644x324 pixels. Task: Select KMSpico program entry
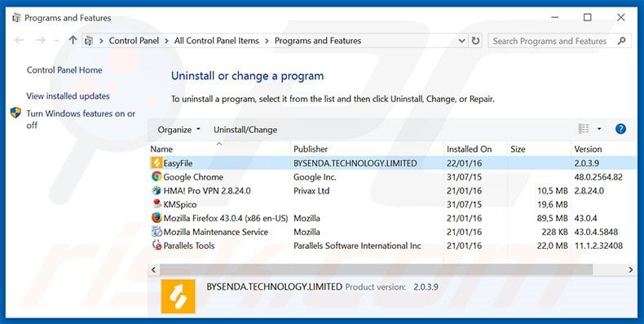pos(180,204)
